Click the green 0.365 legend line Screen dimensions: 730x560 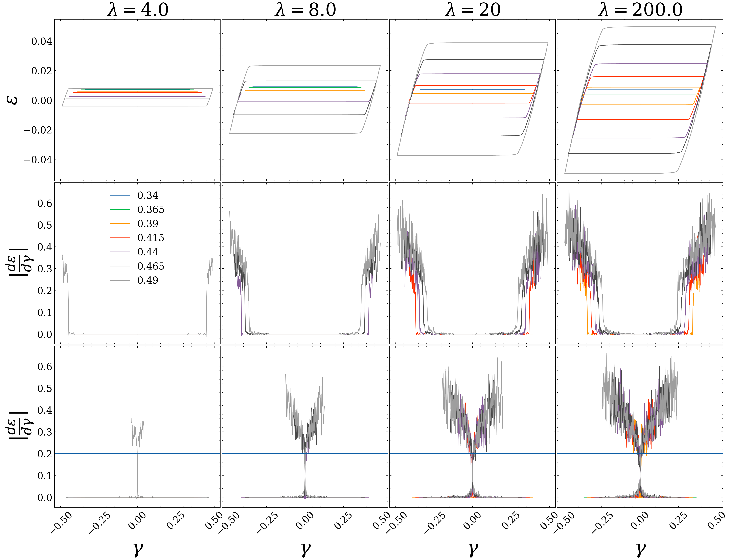tap(120, 209)
